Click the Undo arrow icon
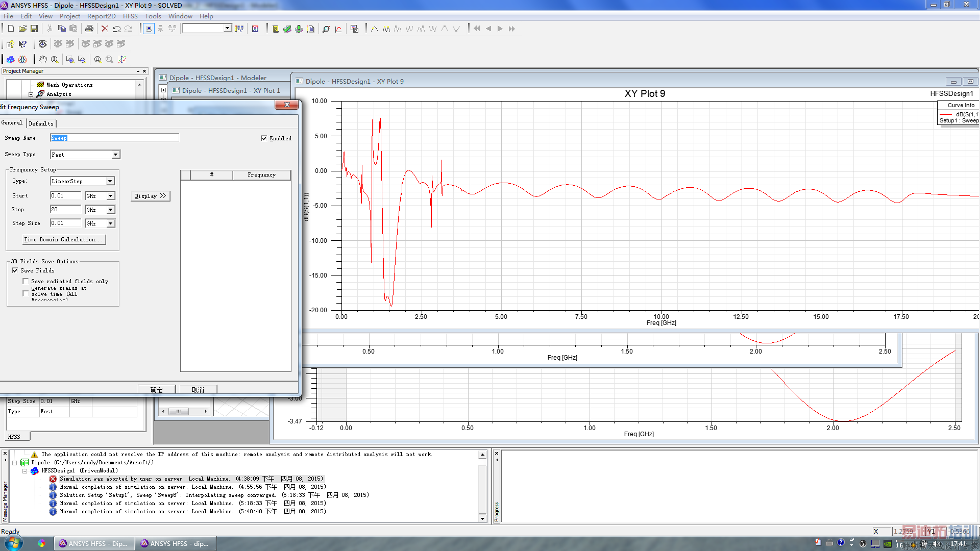This screenshot has height=551, width=980. click(x=117, y=29)
